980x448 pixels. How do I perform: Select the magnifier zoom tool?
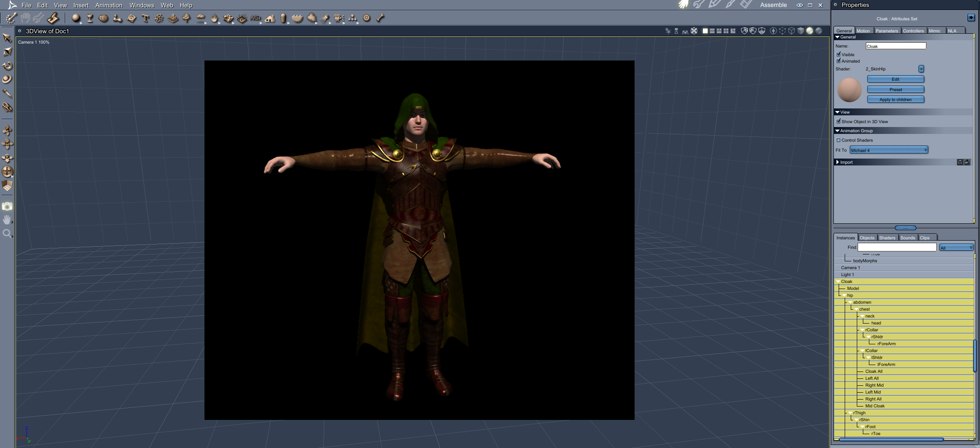coord(7,234)
